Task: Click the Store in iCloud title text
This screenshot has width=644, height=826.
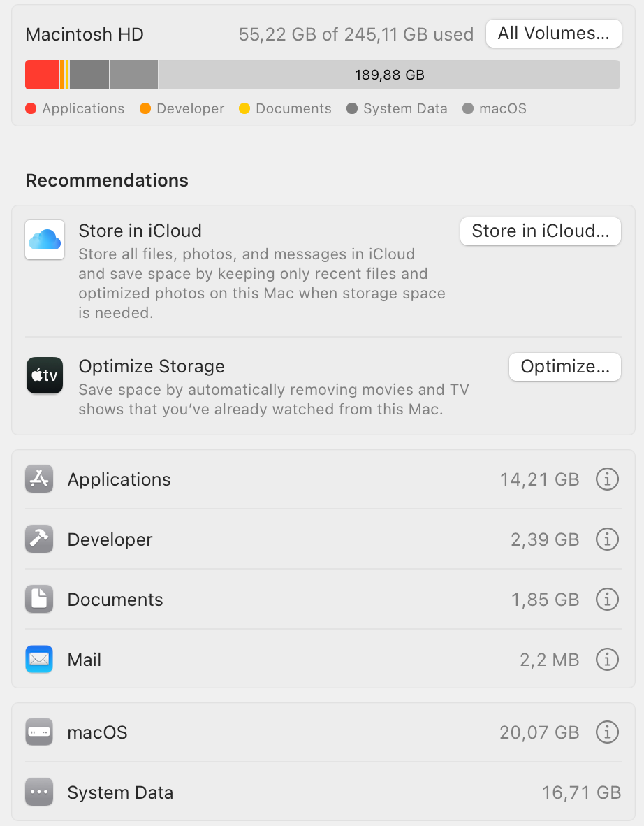Action: pyautogui.click(x=140, y=231)
